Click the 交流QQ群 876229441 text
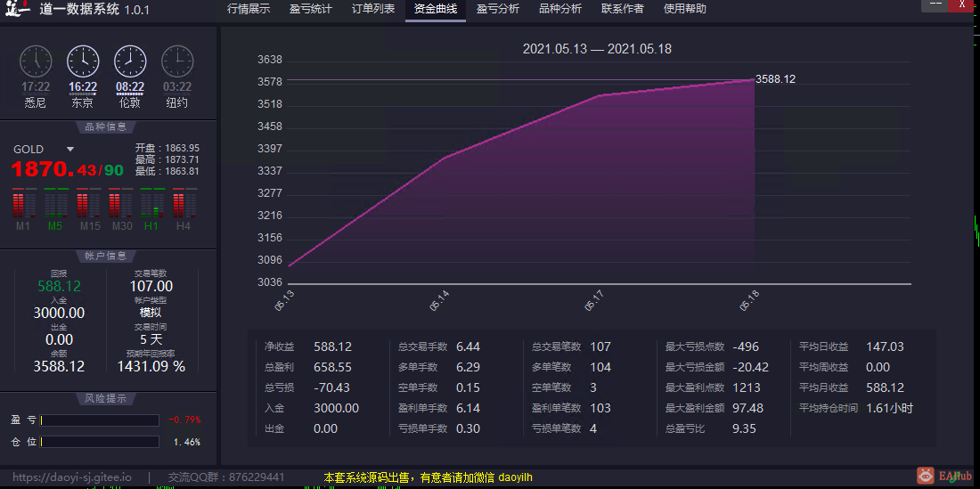 (226, 477)
